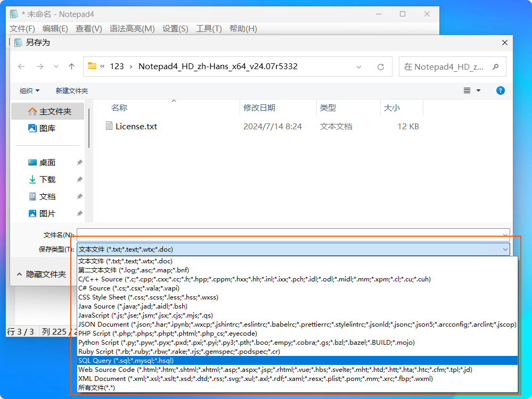Choose JSON Document file type

(298, 325)
